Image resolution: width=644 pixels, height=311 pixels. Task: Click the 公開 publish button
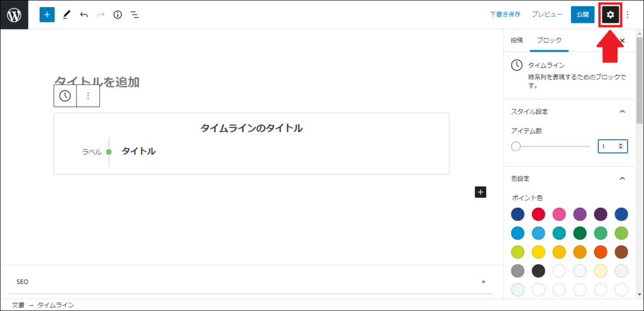pyautogui.click(x=582, y=14)
